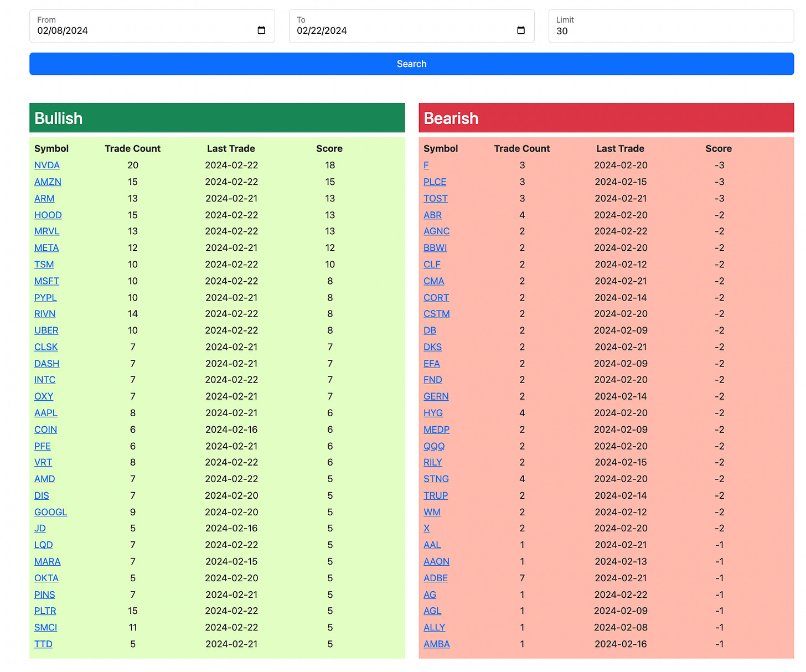This screenshot has width=806, height=672.
Task: Open the ARM symbol link
Action: click(44, 199)
